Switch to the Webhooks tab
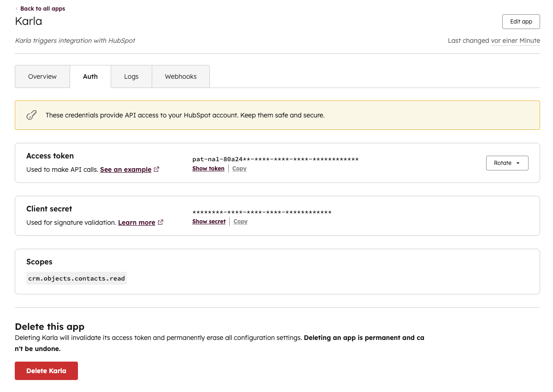Screen dimensions: 553x392 click(x=180, y=76)
